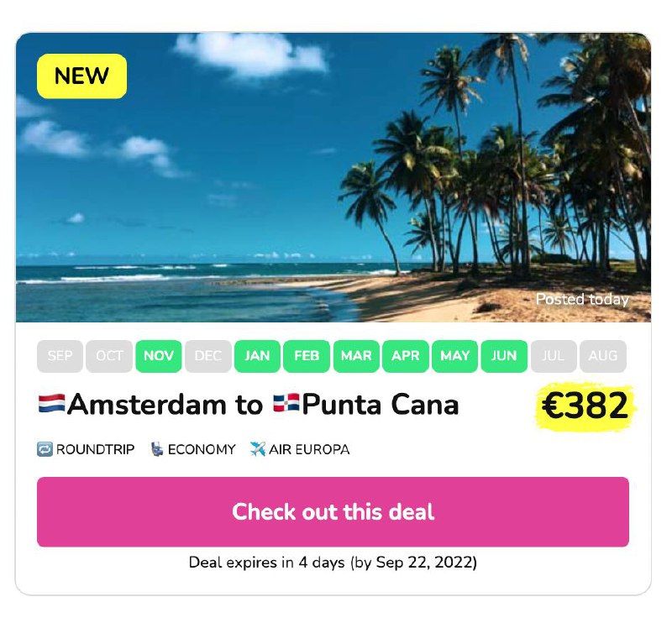Image resolution: width=672 pixels, height=623 pixels.
Task: Click the yellow NEW badge
Action: 81,76
